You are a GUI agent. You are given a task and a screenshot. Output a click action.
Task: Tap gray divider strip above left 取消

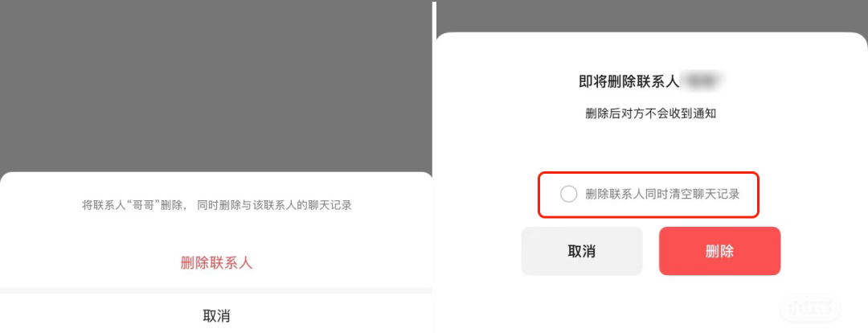(x=216, y=290)
